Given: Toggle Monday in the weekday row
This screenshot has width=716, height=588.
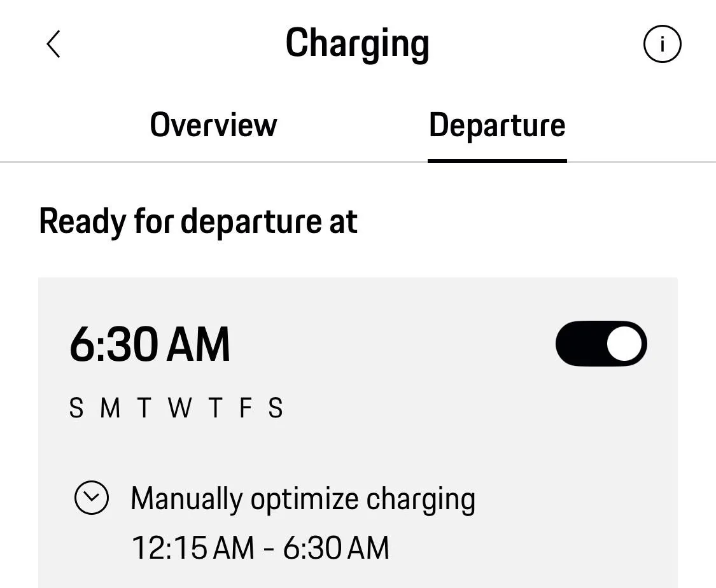Looking at the screenshot, I should pos(109,408).
